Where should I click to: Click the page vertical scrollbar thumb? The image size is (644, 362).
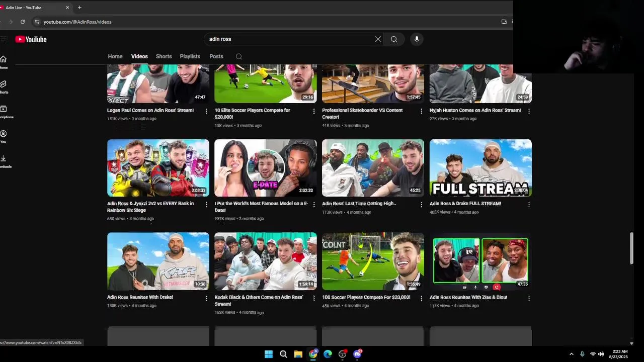pos(631,248)
